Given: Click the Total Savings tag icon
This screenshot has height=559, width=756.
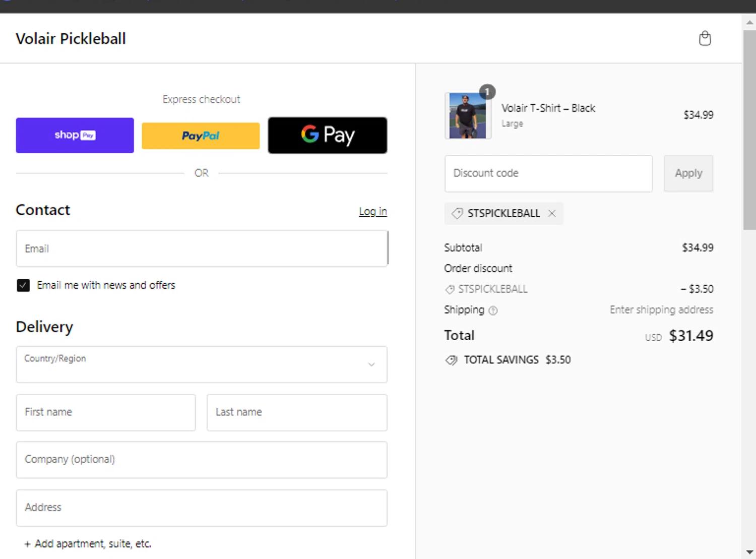Looking at the screenshot, I should point(451,360).
